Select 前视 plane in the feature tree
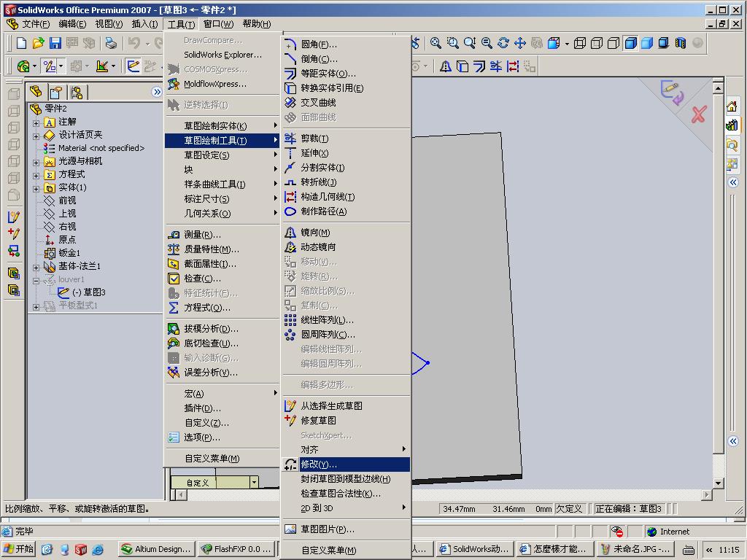This screenshot has width=747, height=560. point(67,201)
